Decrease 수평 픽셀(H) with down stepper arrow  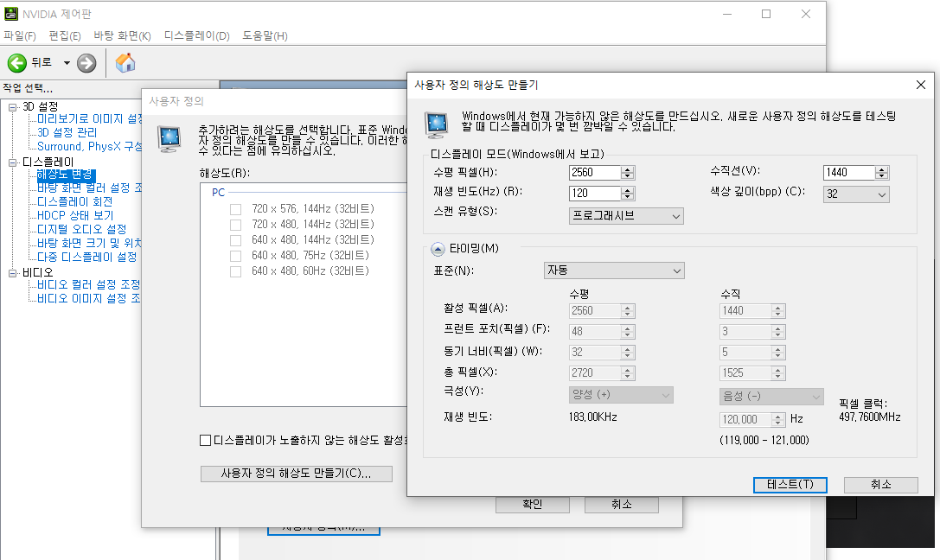(628, 176)
